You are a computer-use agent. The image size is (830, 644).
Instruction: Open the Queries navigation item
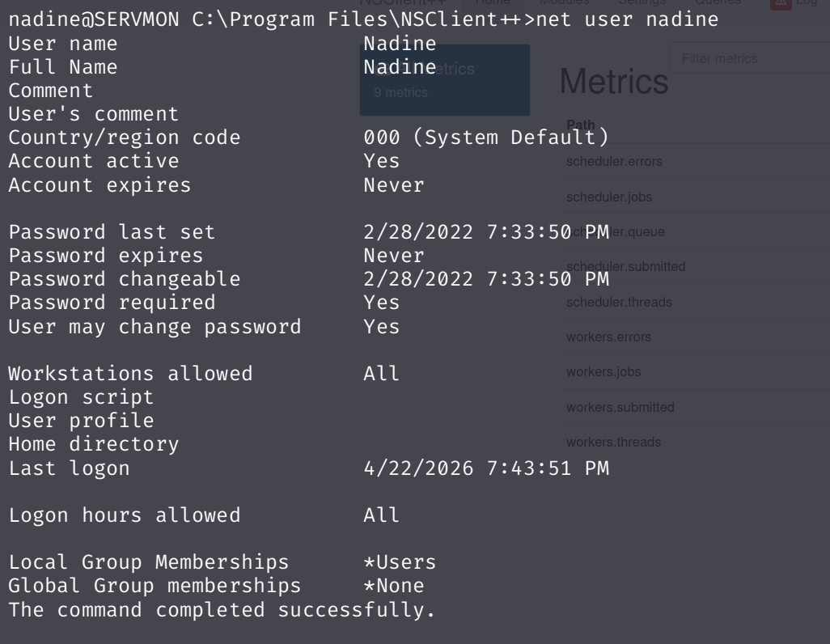click(x=711, y=2)
